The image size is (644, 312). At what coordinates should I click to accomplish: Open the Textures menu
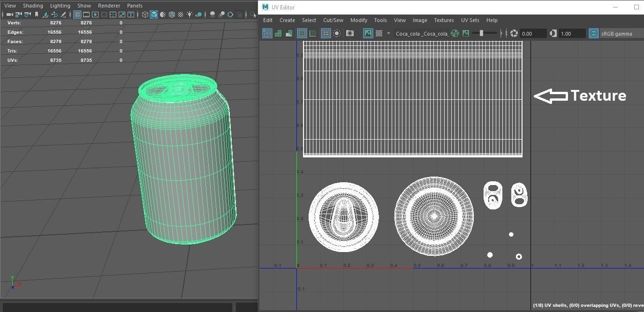(x=444, y=20)
